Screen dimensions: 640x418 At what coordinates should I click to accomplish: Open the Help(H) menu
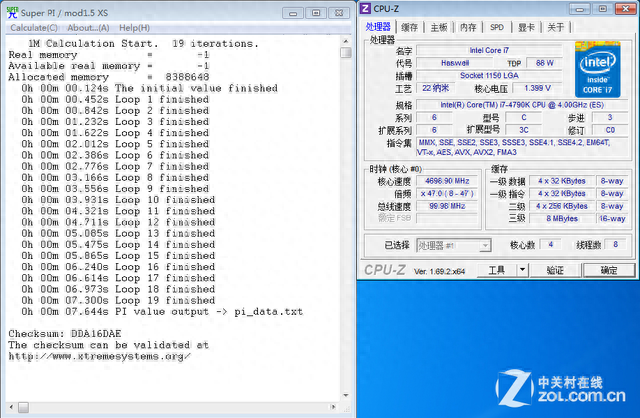134,28
